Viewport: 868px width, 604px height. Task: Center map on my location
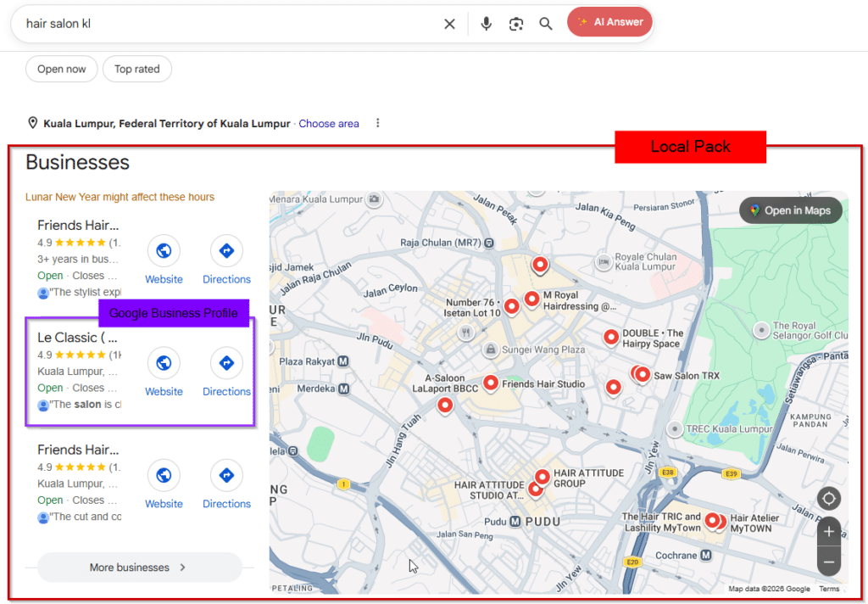pyautogui.click(x=829, y=499)
